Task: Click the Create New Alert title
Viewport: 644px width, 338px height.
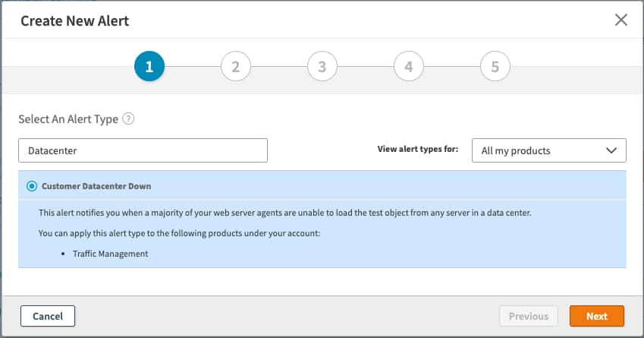Action: (x=74, y=21)
